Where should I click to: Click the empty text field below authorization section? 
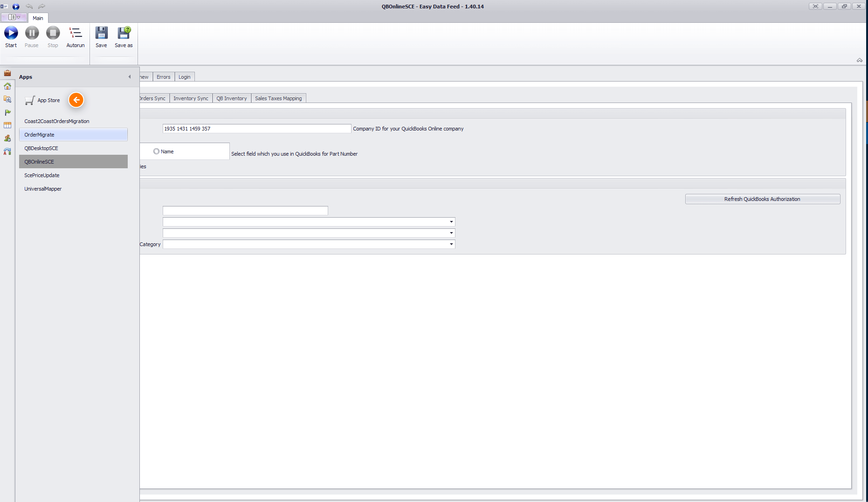(x=245, y=211)
